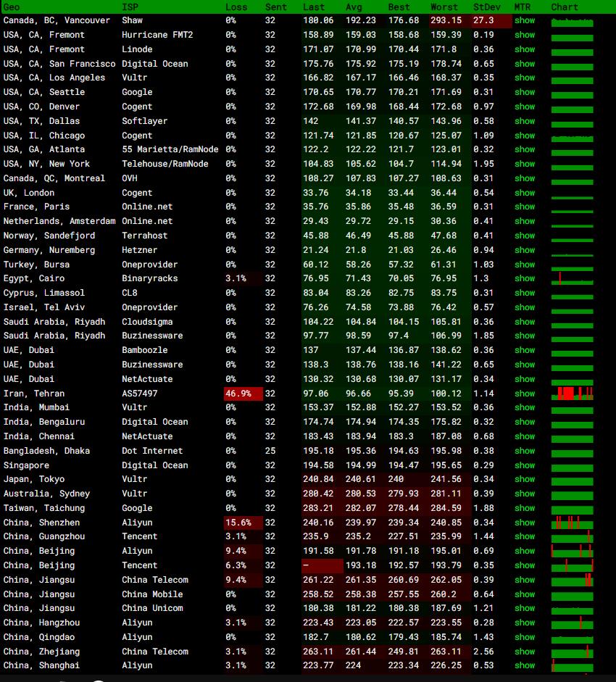The width and height of the screenshot is (616, 682).
Task: Click show for UK London Cogent
Action: (x=525, y=193)
